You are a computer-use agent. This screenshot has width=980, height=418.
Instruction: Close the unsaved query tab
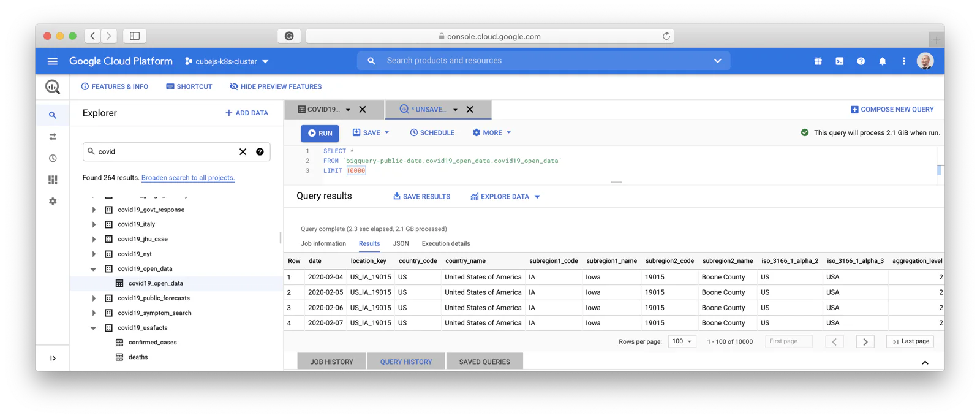point(470,110)
